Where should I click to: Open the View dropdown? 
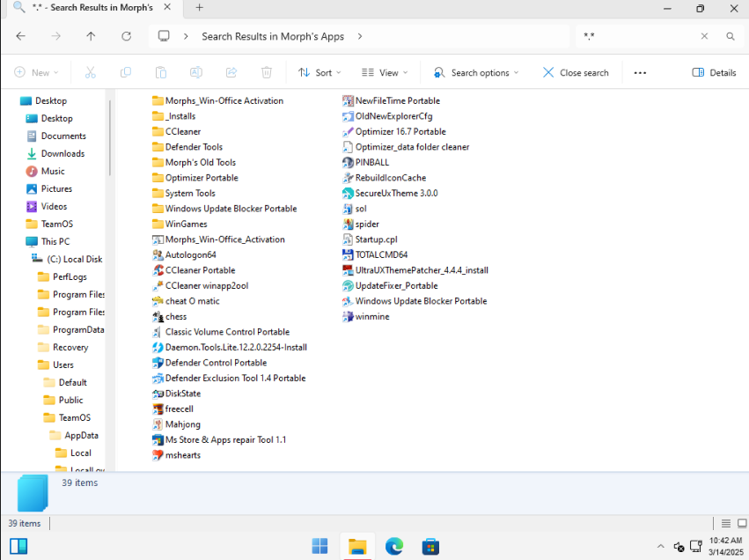385,72
